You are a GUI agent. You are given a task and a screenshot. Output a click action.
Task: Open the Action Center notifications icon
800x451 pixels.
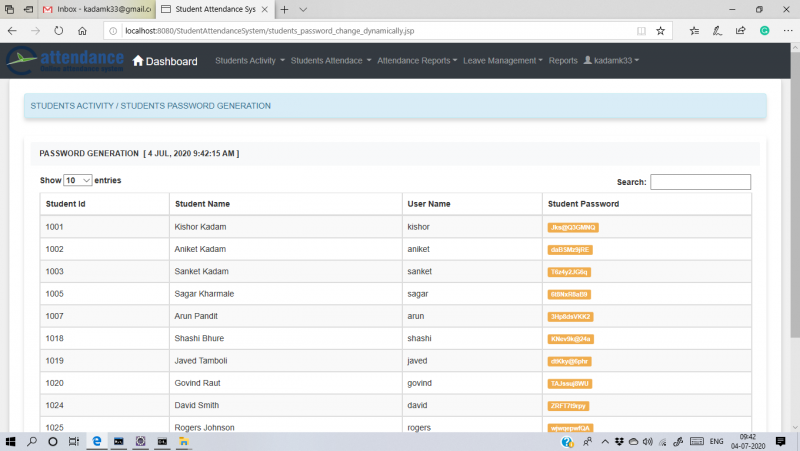pos(780,441)
